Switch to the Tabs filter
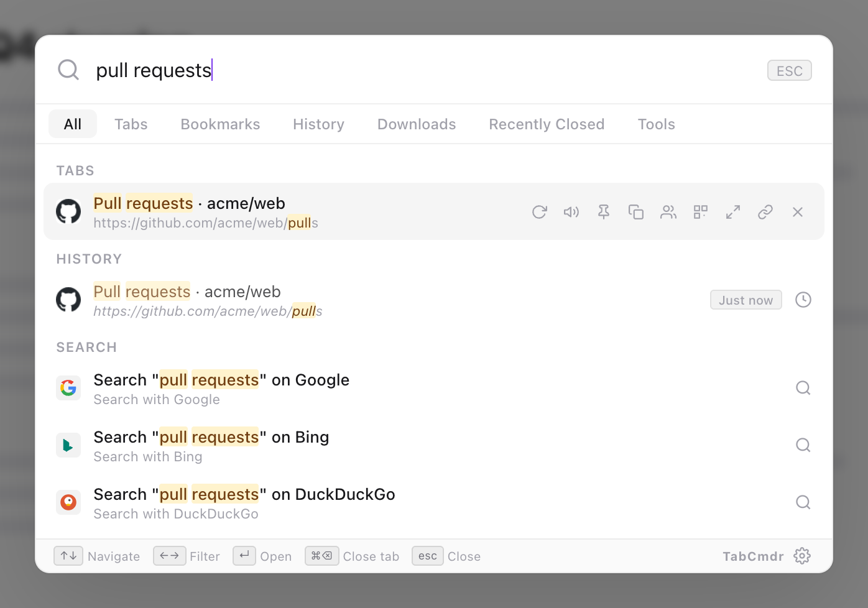This screenshot has width=868, height=608. 131,124
